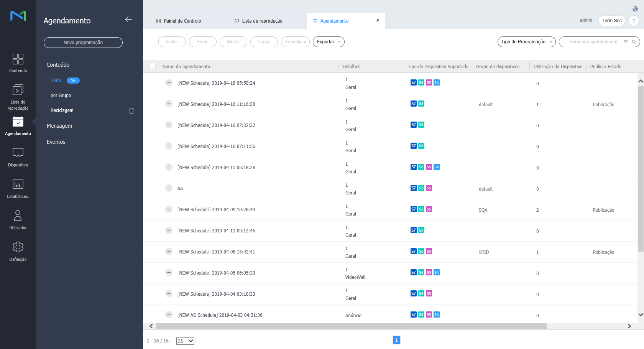Click the help question mark icon

[x=634, y=21]
